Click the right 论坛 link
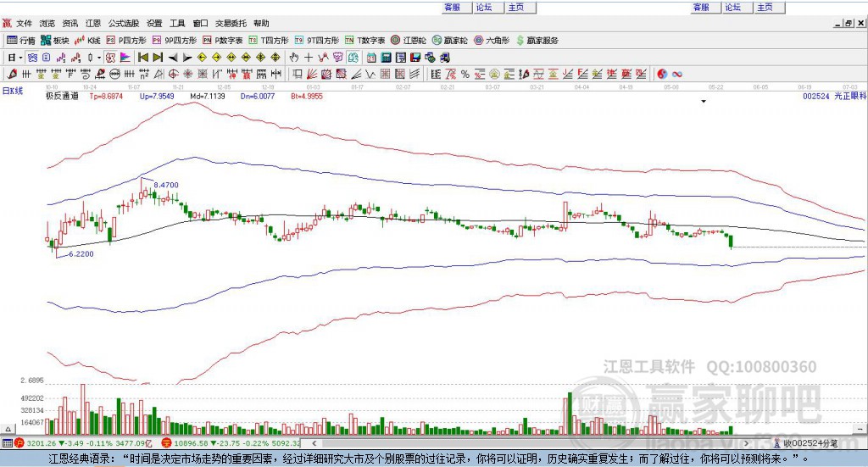Viewport: 868px width, 467px height. click(x=732, y=7)
